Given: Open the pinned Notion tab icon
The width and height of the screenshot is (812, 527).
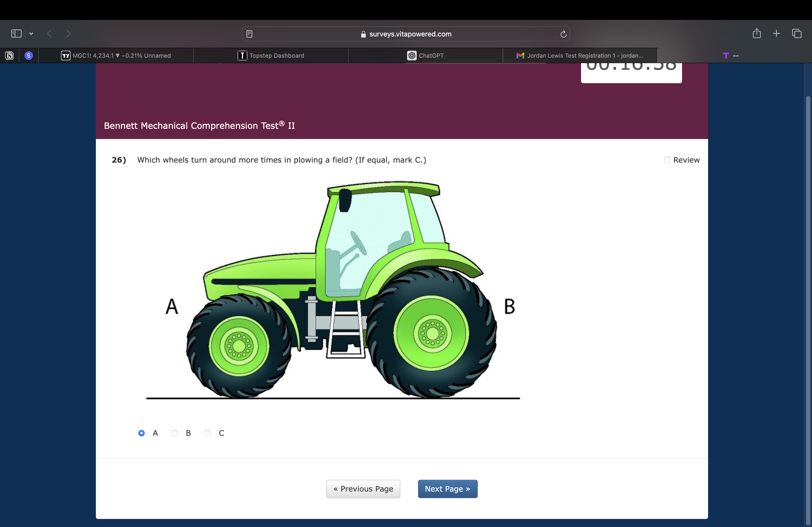Looking at the screenshot, I should click(x=10, y=56).
